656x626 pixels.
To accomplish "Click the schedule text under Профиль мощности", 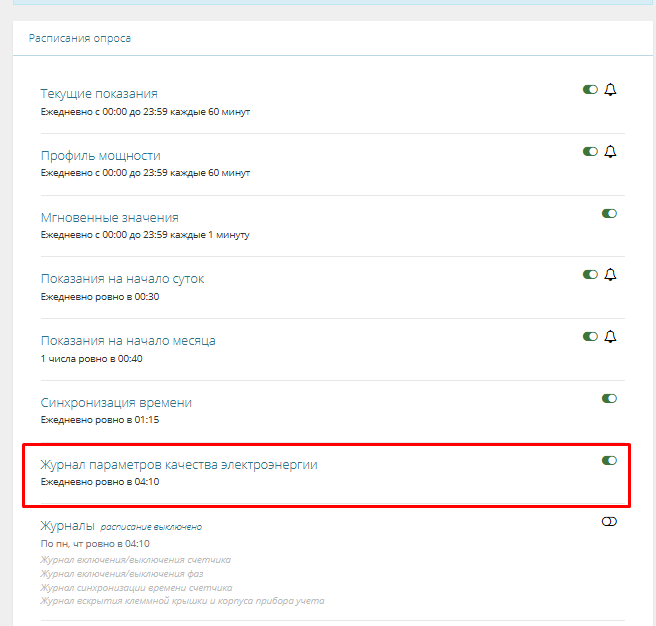I will [x=145, y=173].
